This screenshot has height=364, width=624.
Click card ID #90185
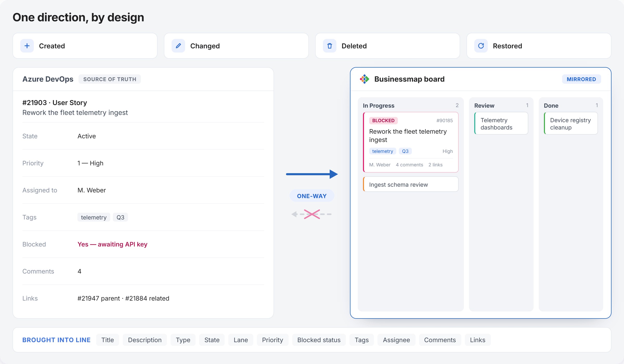[x=445, y=121]
